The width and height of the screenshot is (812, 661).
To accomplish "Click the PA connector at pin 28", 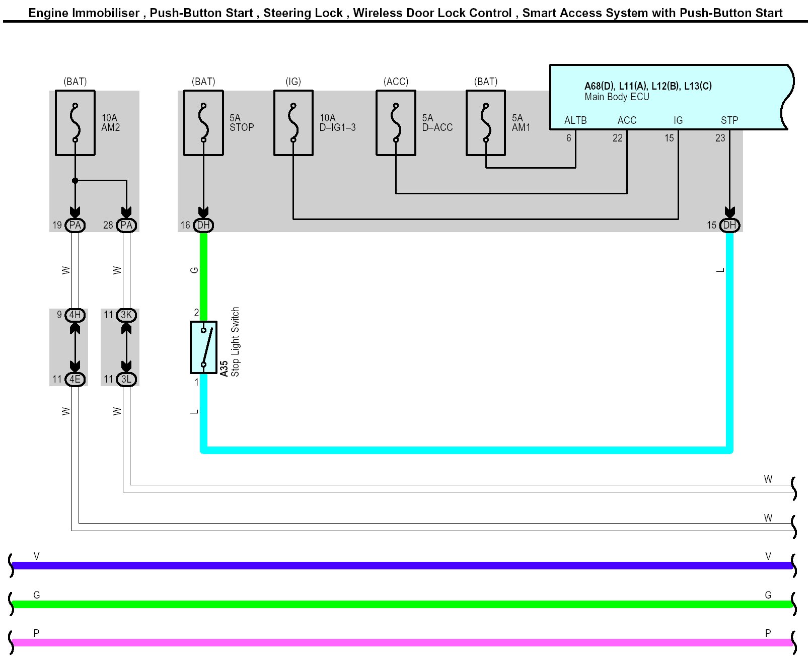I will (126, 225).
